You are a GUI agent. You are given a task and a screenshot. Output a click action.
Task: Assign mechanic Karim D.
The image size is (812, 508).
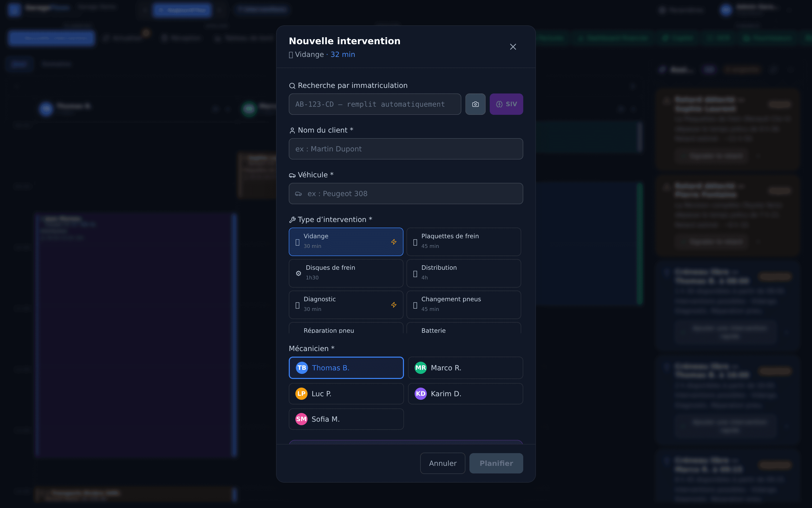[465, 394]
